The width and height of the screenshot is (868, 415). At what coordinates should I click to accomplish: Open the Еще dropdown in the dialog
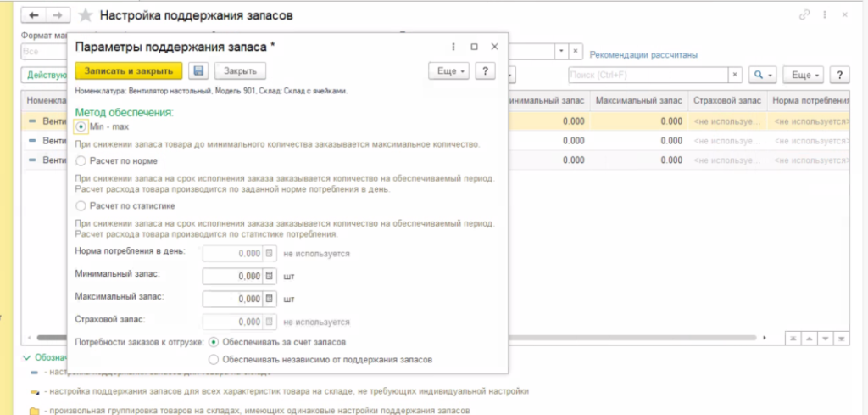(x=449, y=71)
